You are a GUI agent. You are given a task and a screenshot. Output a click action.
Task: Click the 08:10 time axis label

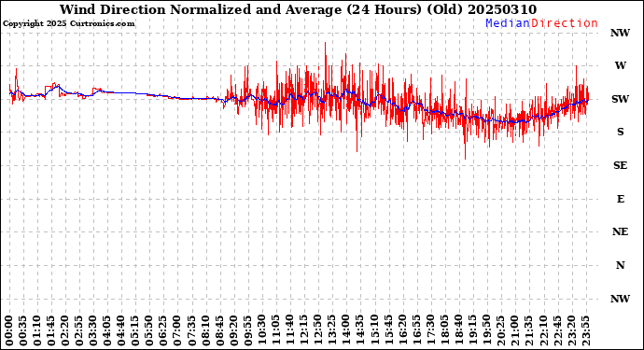tap(205, 330)
